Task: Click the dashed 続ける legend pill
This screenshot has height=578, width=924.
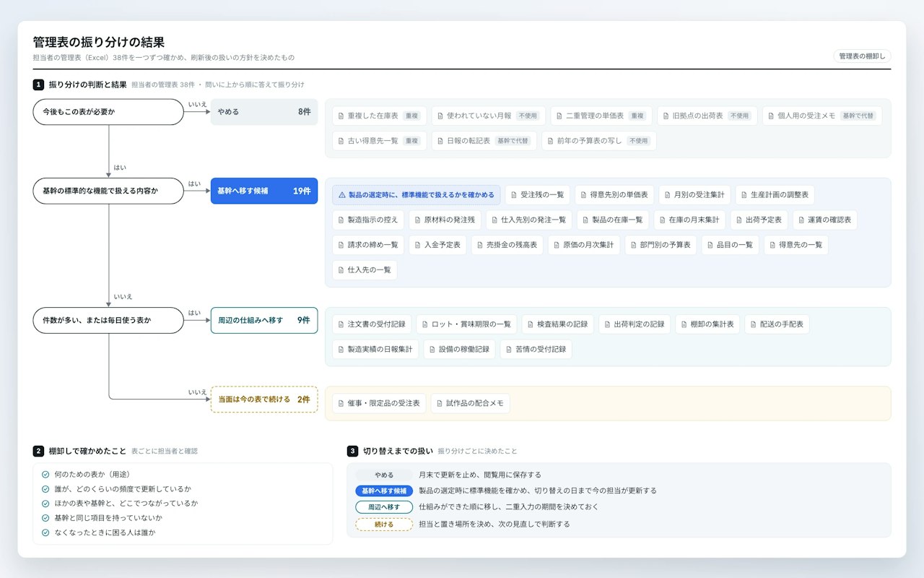Action: 384,524
